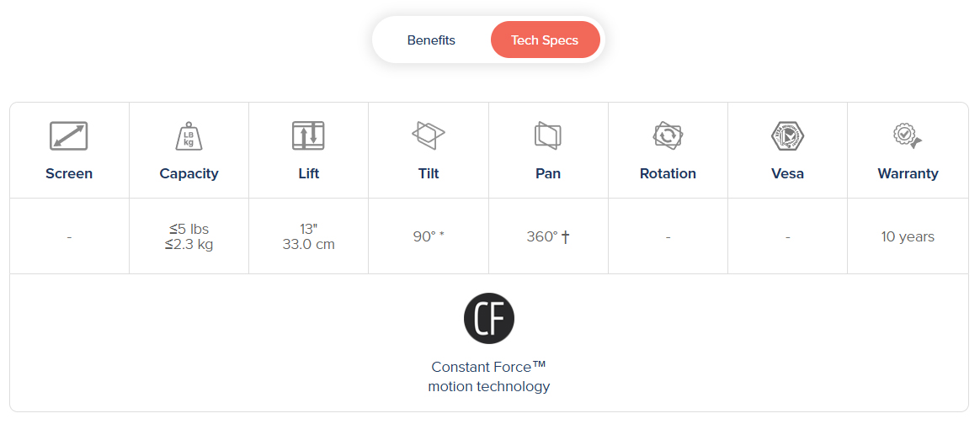Select the Tech Specs tab
The height and width of the screenshot is (424, 980).
click(x=545, y=40)
